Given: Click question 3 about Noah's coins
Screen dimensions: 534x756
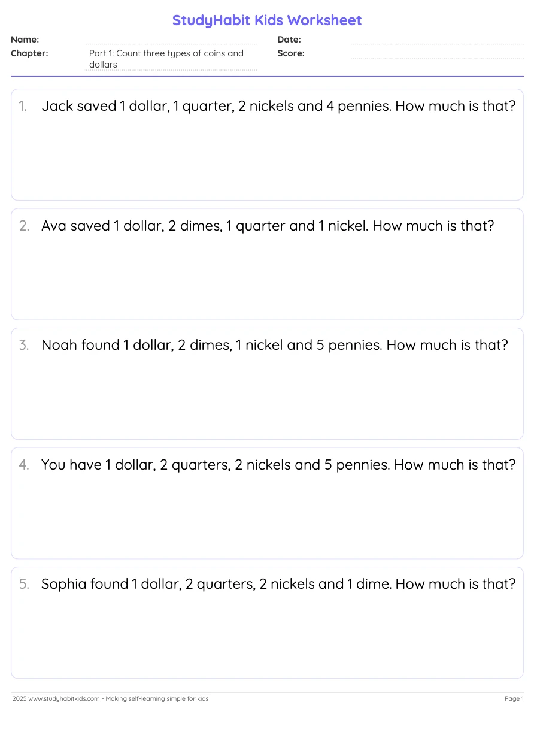Looking at the screenshot, I should tap(274, 346).
